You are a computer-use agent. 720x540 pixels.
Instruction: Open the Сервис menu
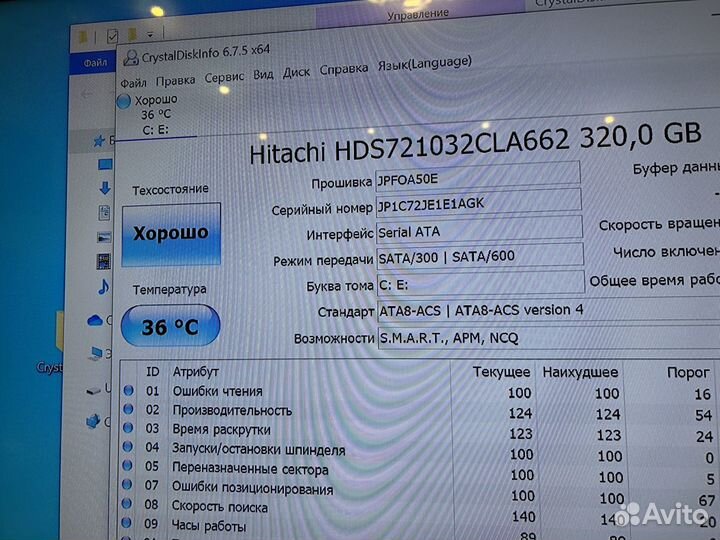click(224, 78)
